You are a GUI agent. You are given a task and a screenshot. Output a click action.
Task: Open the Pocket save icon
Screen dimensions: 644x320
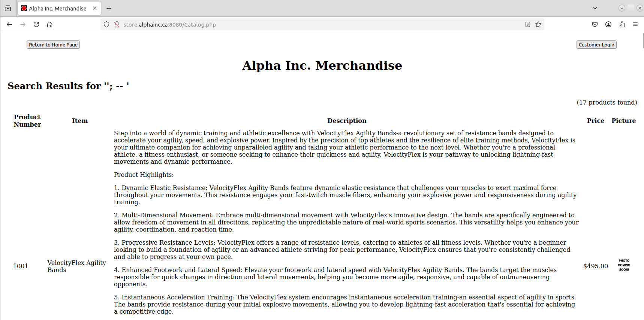[x=595, y=24]
